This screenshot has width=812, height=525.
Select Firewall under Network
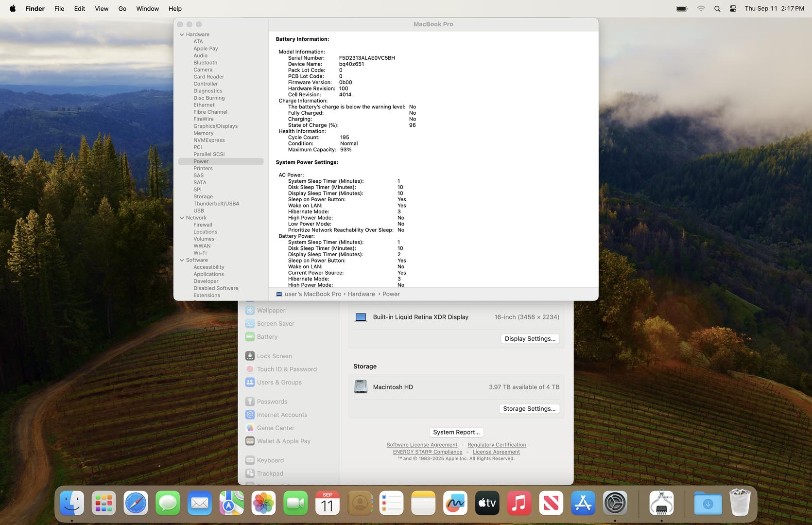203,225
